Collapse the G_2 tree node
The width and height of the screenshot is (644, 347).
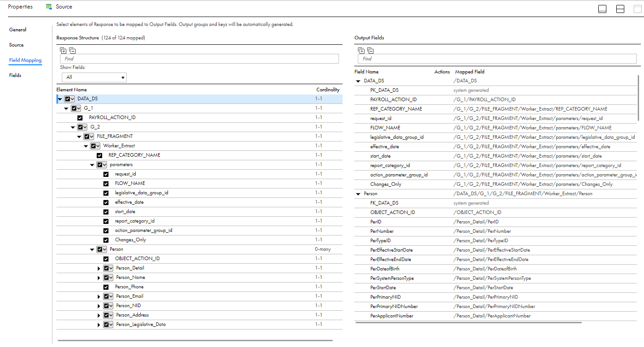(73, 127)
